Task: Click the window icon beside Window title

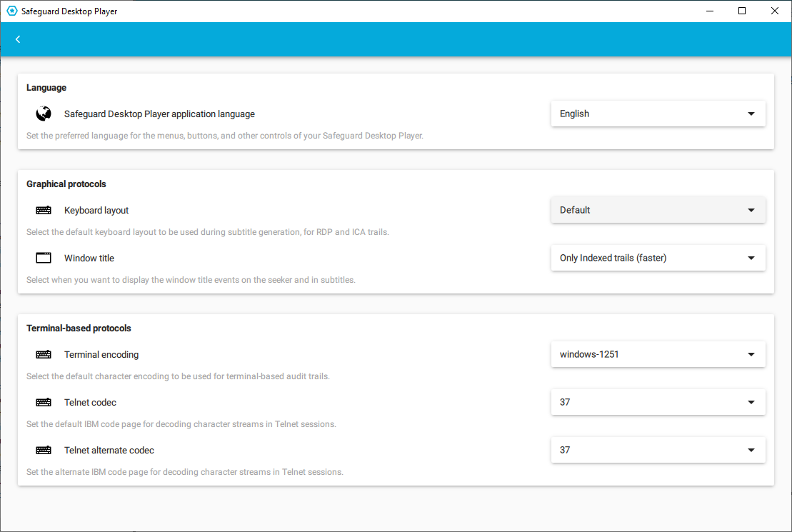Action: pos(44,258)
